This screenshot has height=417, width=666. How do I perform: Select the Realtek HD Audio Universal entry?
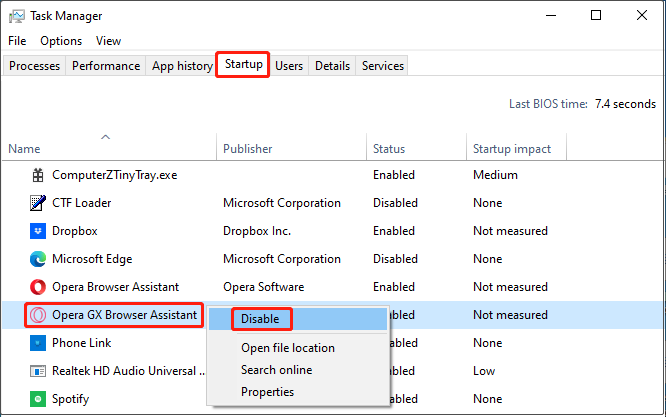(128, 371)
